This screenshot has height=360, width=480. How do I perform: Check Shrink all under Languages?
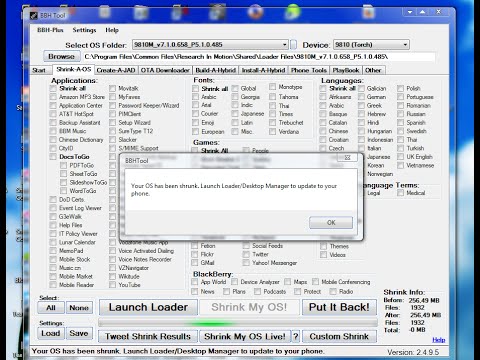pos(323,88)
